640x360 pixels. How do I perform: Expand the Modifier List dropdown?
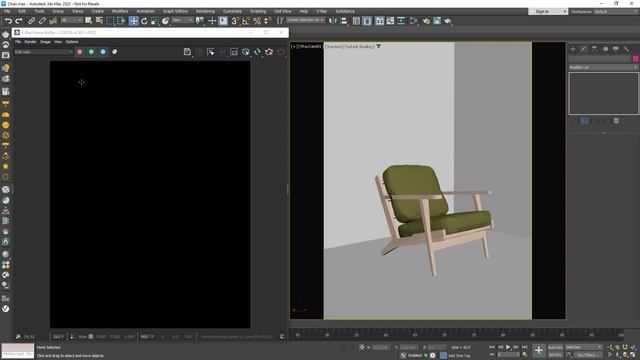(x=603, y=67)
